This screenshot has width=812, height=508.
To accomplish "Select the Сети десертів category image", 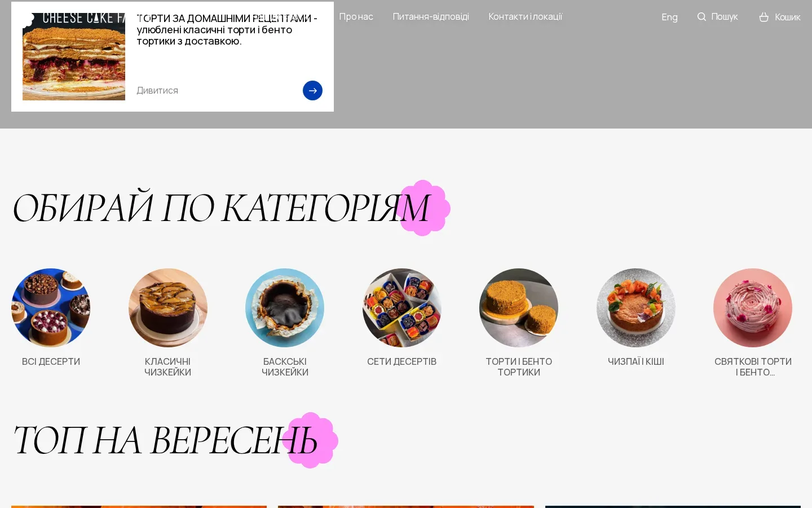I will (402, 308).
